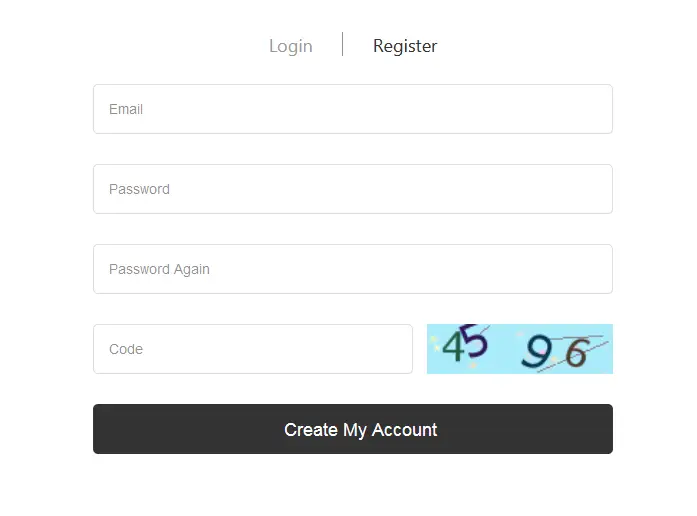Click the dark blue 9 in captcha

(537, 352)
